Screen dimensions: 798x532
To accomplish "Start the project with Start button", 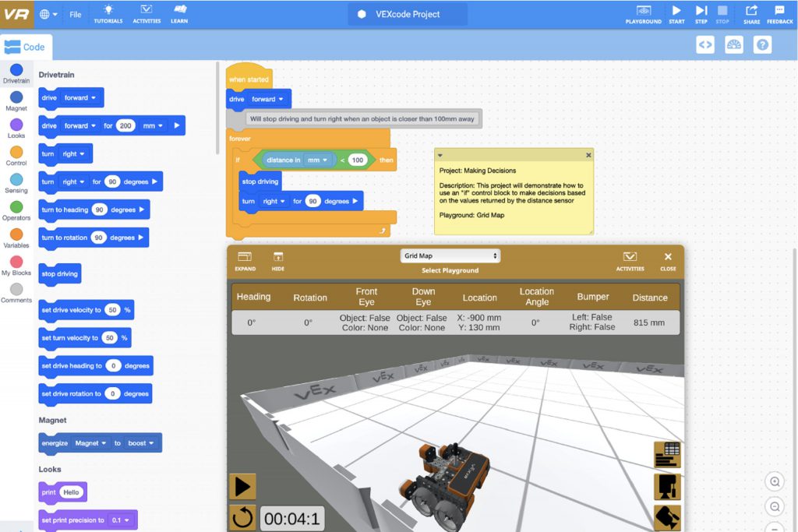I will point(676,14).
